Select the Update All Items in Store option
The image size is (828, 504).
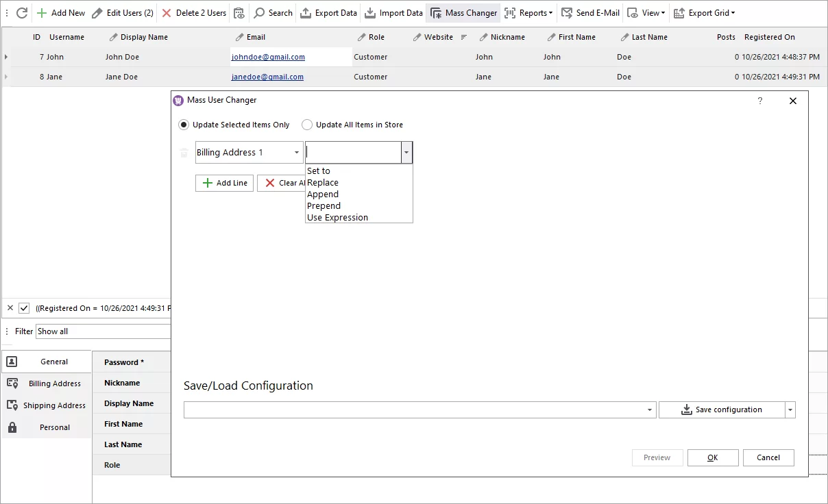click(x=308, y=125)
